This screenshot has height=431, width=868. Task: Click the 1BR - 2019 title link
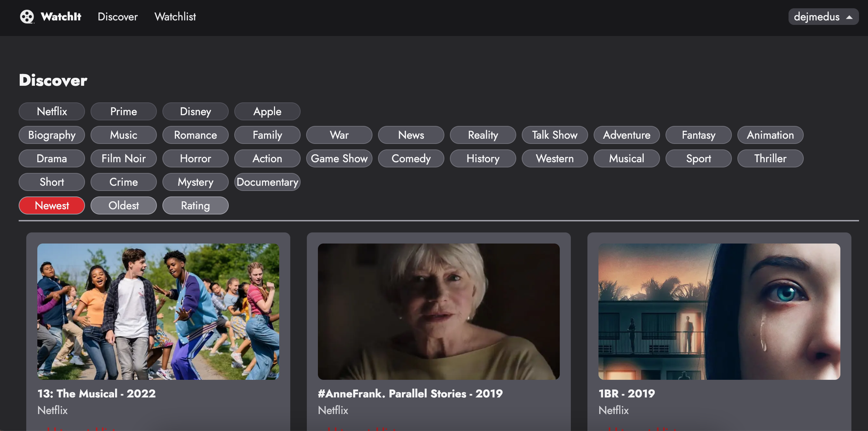(x=626, y=394)
